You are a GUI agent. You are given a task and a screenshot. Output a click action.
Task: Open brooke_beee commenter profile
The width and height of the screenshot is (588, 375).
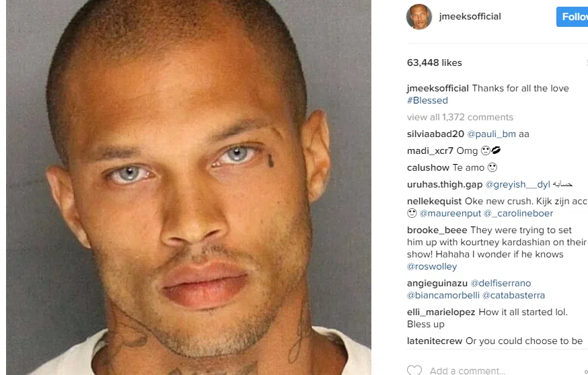[x=437, y=231]
